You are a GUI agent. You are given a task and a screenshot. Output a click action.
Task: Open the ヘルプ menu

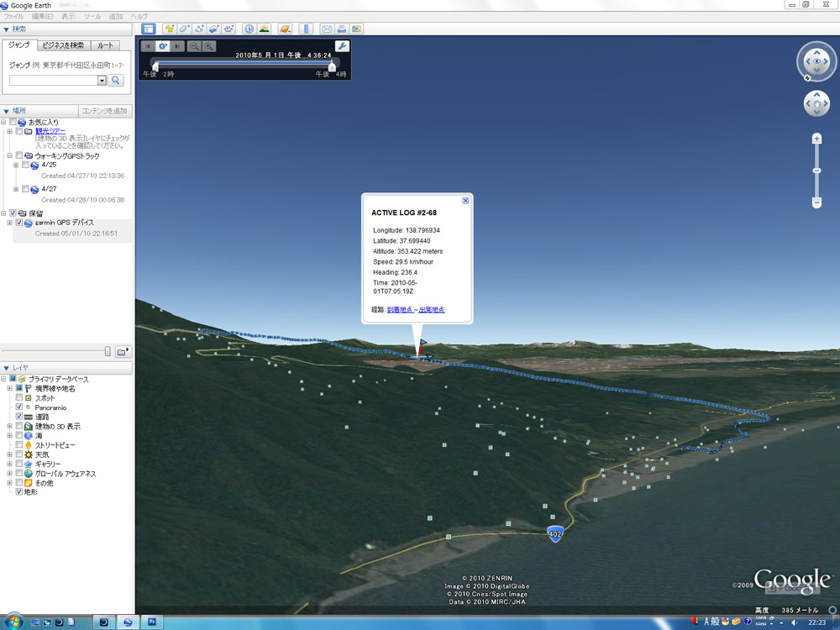point(139,16)
